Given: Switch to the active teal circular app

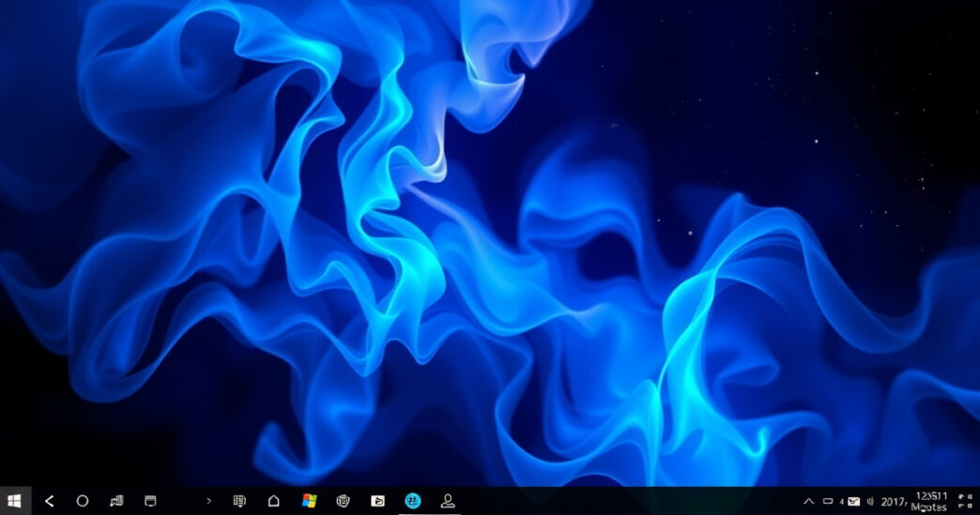Looking at the screenshot, I should (x=413, y=501).
